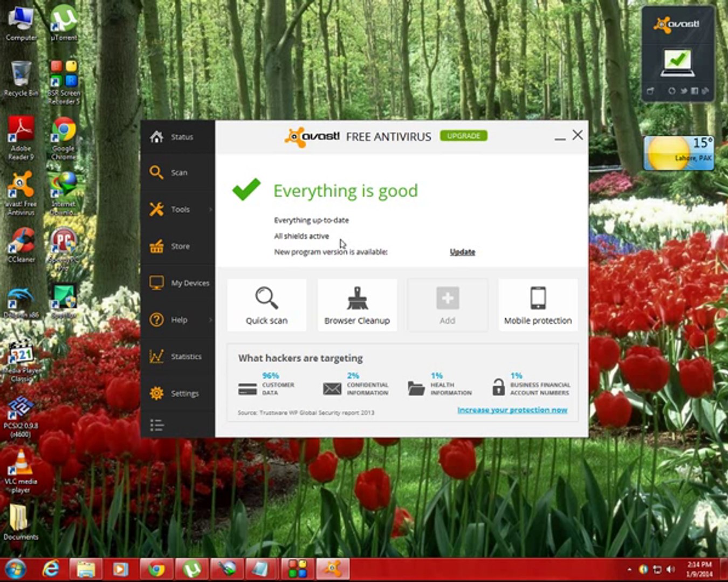Open the Help menu in avast sidebar
This screenshot has width=728, height=582.
coord(177,320)
